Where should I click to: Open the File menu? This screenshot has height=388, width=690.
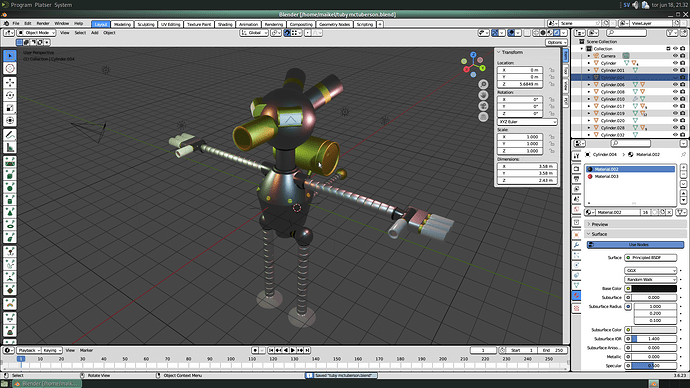coord(16,24)
